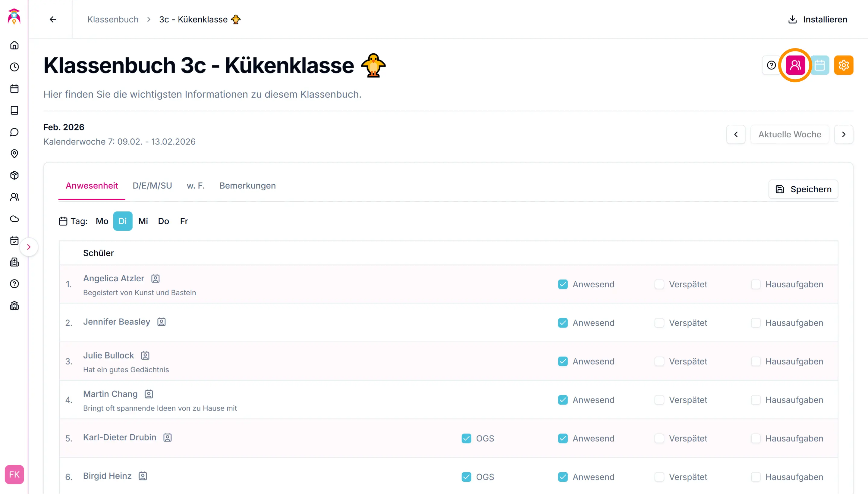Expand the sidebar with chevron toggle

tap(29, 247)
